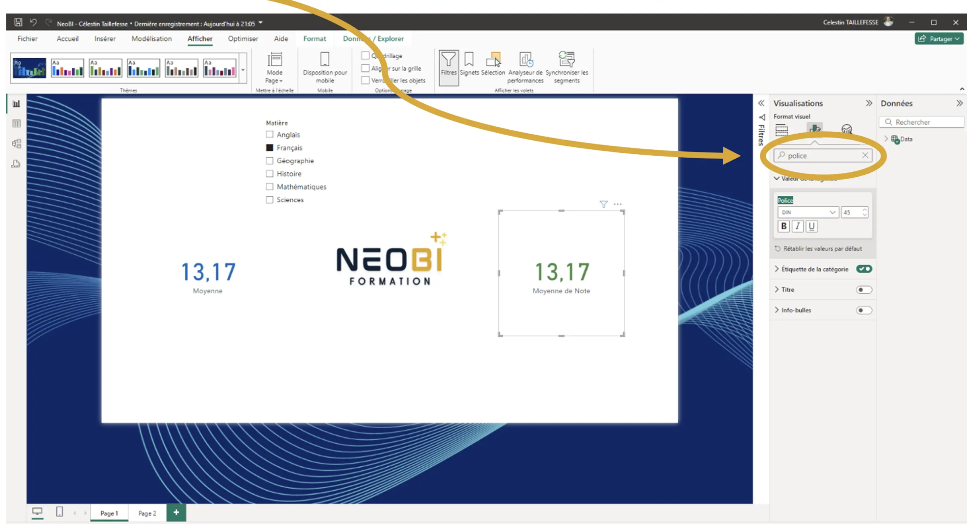
Task: Disable Étiquette de la catégorie toggle
Action: (x=864, y=269)
